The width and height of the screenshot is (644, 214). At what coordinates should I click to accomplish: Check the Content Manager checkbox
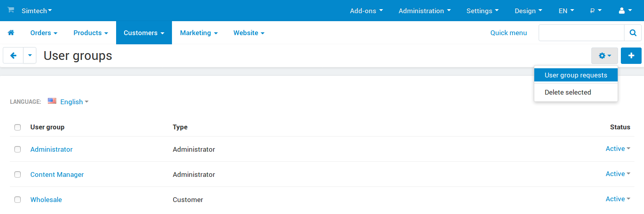coord(18,174)
